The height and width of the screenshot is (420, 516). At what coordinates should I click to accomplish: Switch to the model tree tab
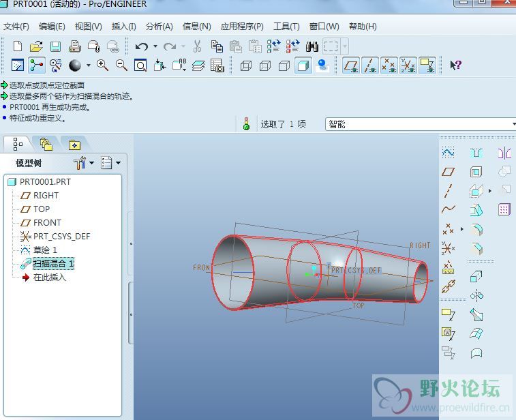(18, 144)
